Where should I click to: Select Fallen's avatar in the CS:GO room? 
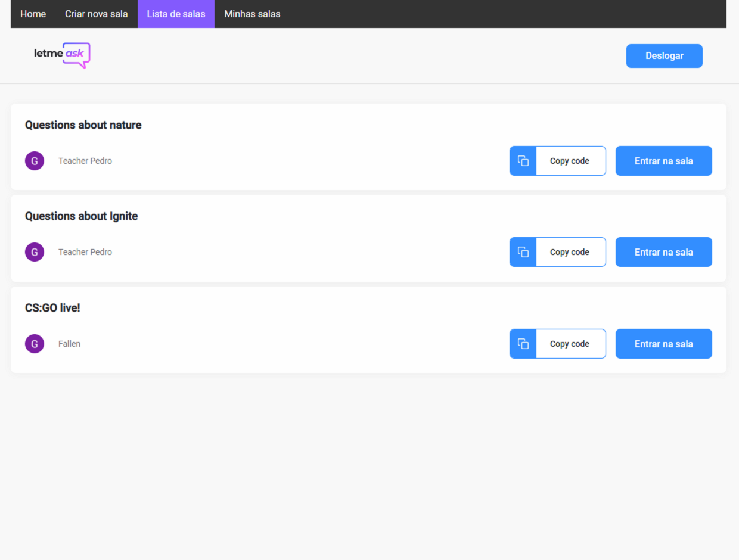(34, 343)
